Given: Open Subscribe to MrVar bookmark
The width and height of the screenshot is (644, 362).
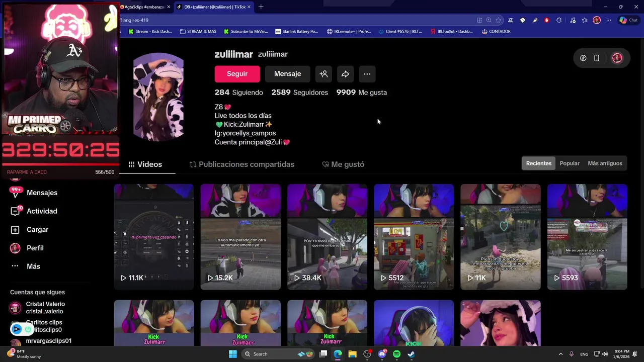Looking at the screenshot, I should [x=246, y=31].
